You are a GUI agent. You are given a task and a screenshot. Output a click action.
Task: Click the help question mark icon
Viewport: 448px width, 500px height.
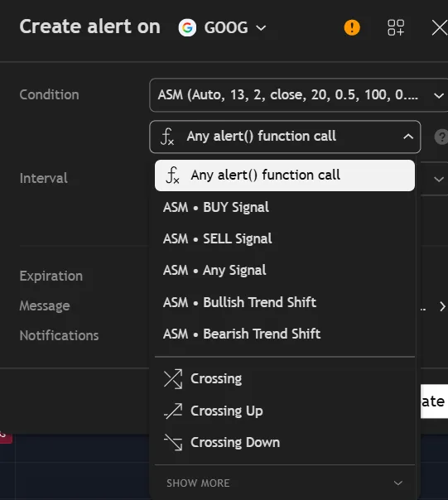(442, 137)
